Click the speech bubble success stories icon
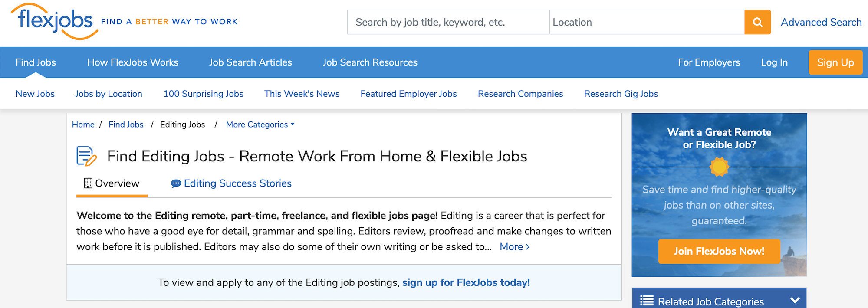The width and height of the screenshot is (868, 308). click(x=176, y=183)
